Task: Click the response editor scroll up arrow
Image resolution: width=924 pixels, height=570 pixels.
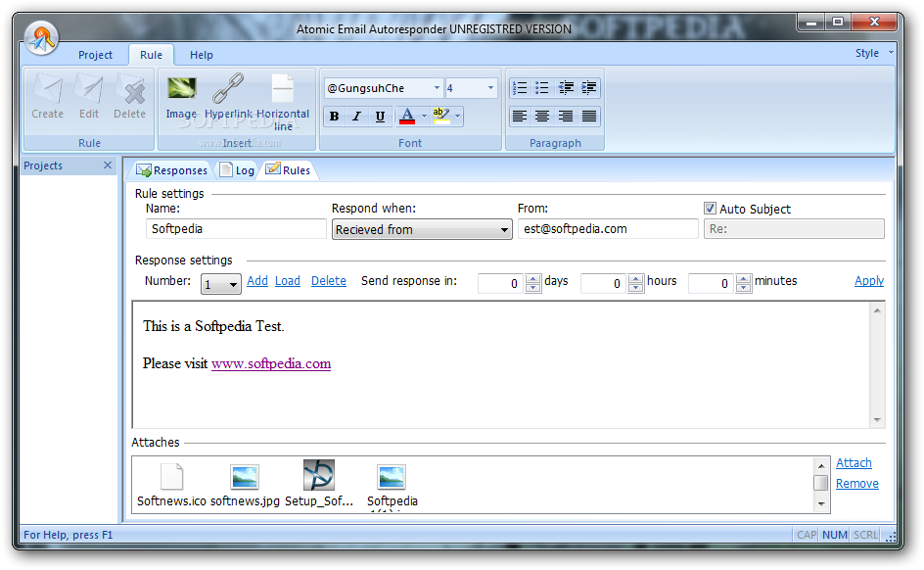Action: pos(877,310)
